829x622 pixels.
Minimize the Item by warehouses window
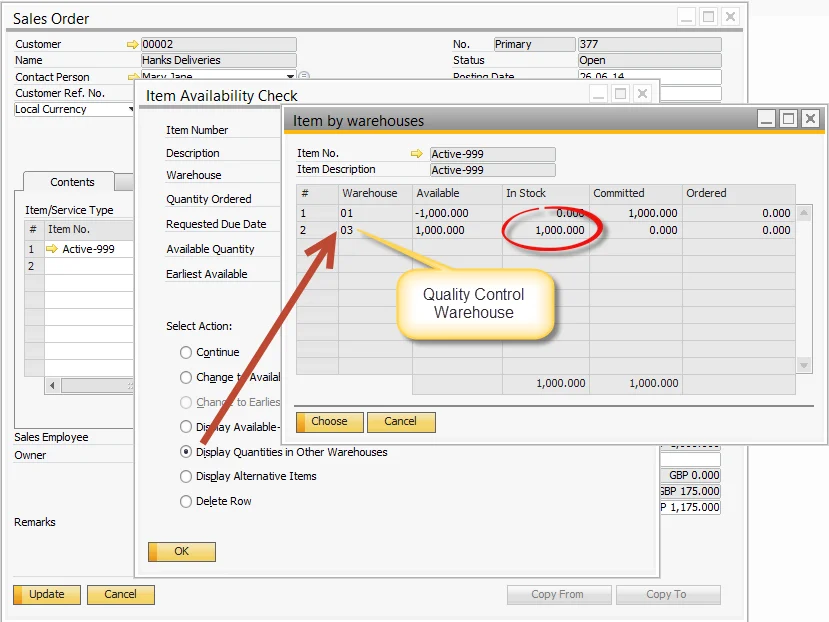pyautogui.click(x=766, y=118)
